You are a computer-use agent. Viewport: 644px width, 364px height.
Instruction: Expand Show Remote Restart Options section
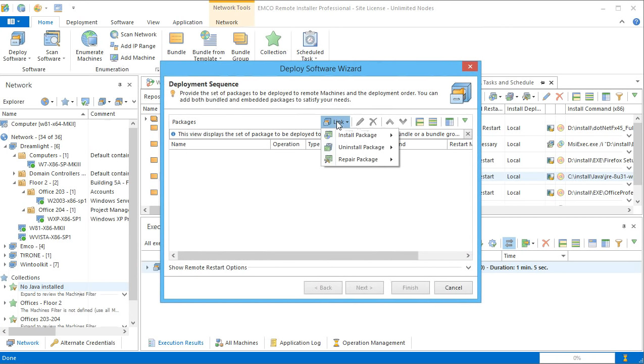coord(468,267)
